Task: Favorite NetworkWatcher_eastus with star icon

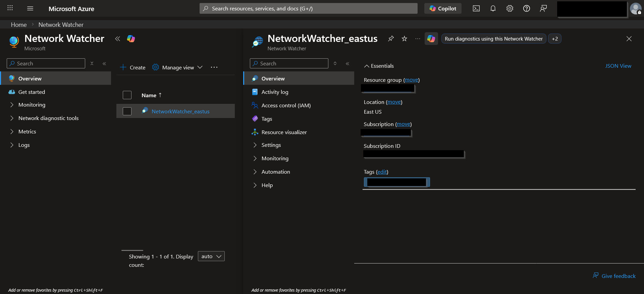Action: coord(404,39)
